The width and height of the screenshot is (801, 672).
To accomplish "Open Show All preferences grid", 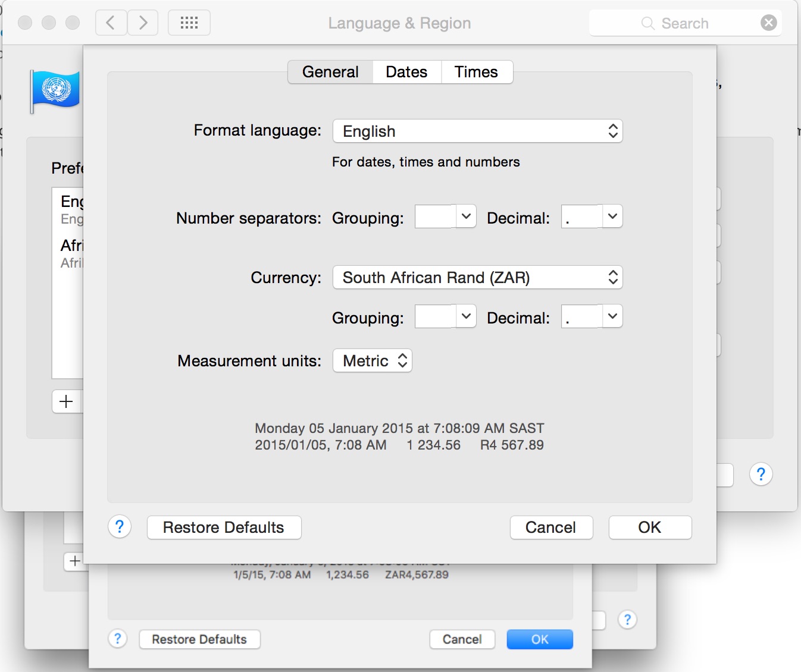I will point(189,22).
